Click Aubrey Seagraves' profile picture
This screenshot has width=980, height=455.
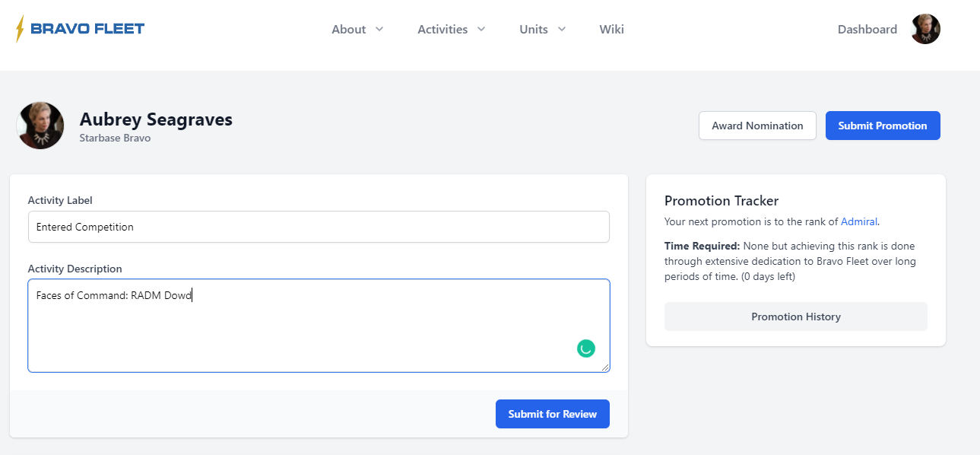click(x=40, y=126)
